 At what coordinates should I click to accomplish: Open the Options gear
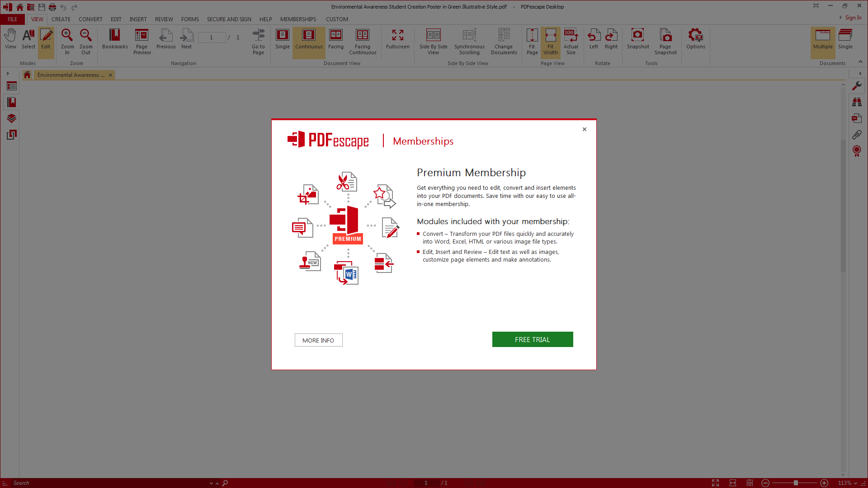point(695,39)
